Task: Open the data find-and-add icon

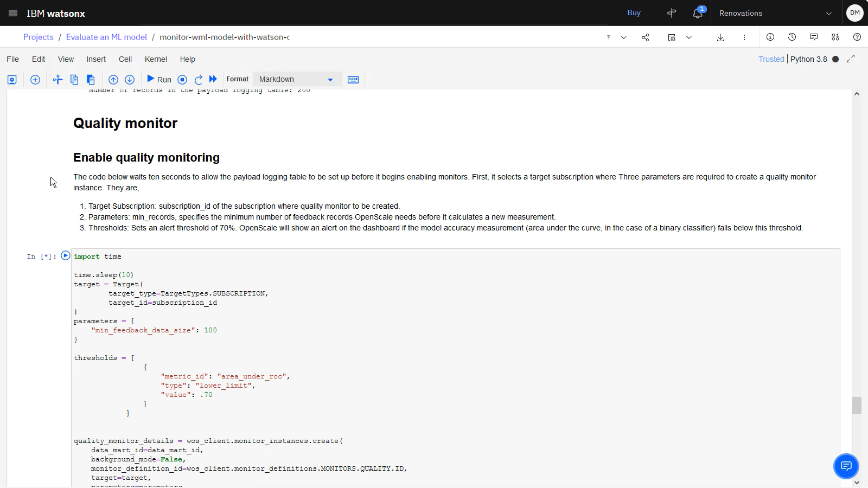Action: [x=835, y=37]
